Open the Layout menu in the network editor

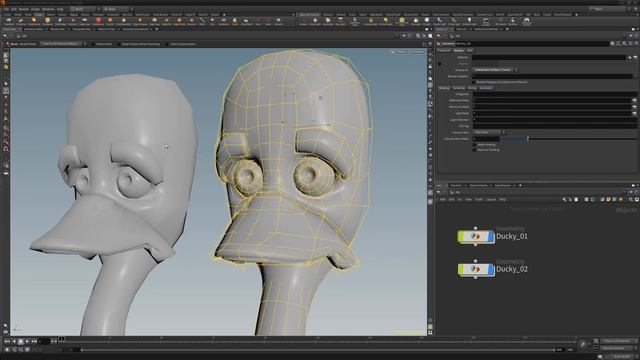491,199
